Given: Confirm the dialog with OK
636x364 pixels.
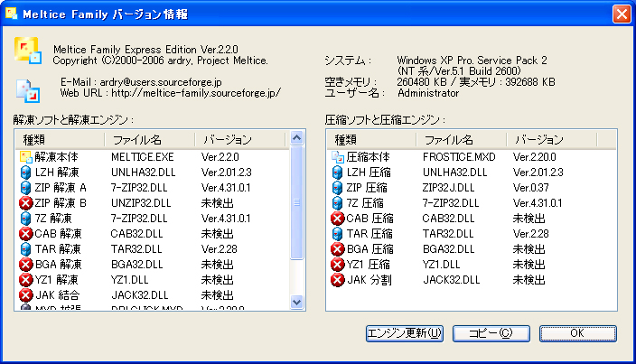Looking at the screenshot, I should tap(577, 333).
